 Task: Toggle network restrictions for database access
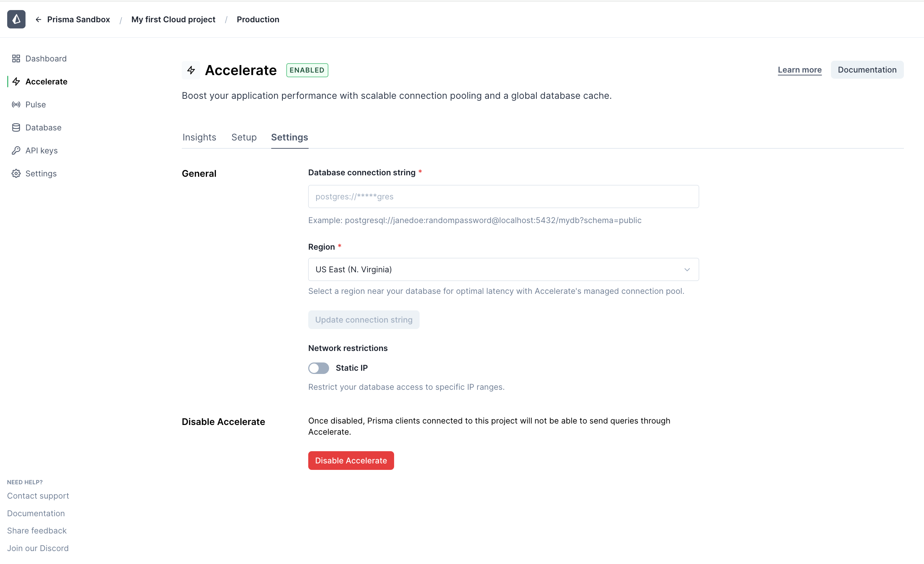(x=318, y=368)
